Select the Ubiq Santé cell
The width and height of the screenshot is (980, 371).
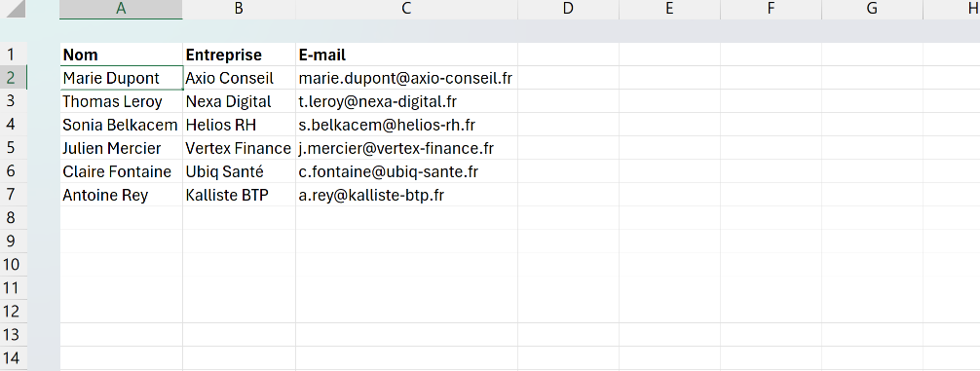click(x=240, y=171)
